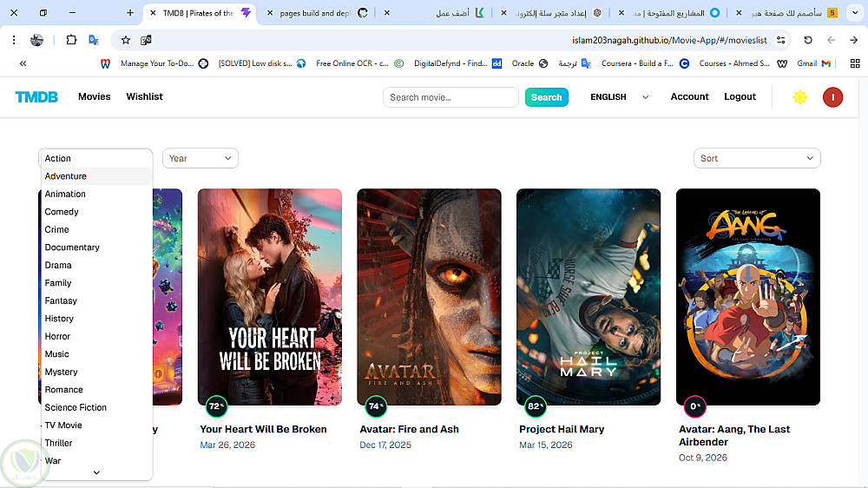
Task: Click the Avatar: Fire and Ash title
Action: click(409, 429)
